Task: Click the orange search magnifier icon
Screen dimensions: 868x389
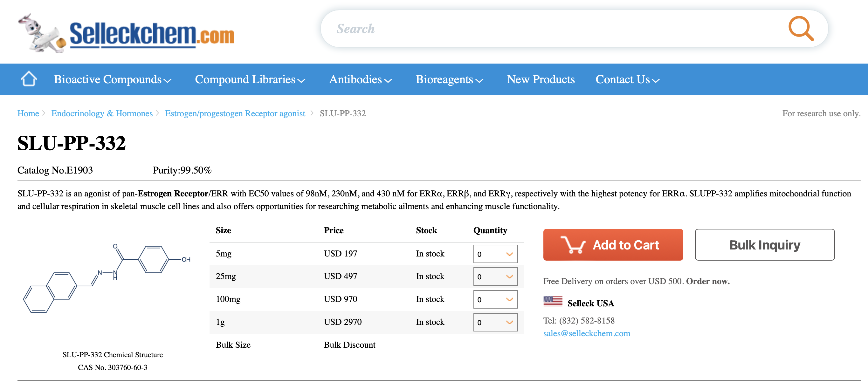Action: [x=801, y=29]
